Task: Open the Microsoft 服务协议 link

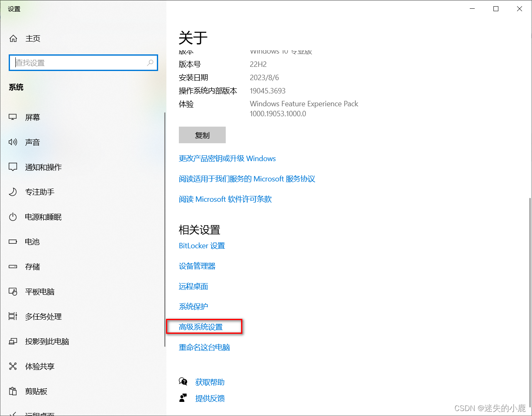Action: 247,179
